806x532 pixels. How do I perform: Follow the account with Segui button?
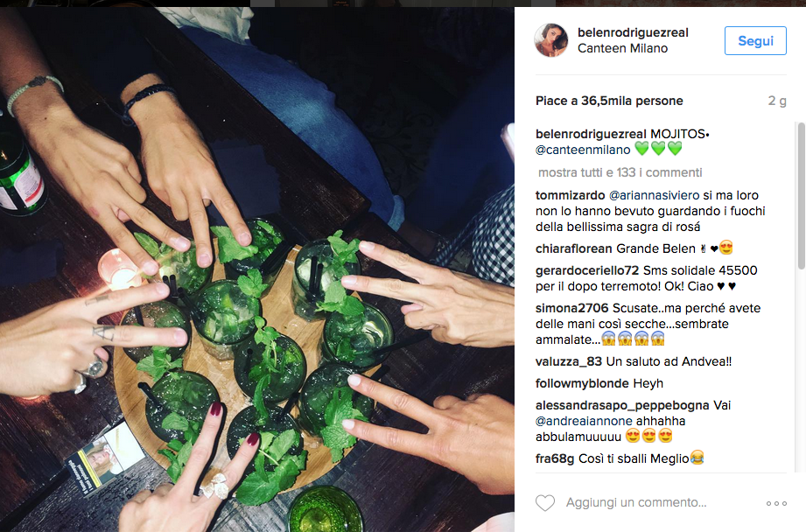(x=755, y=40)
